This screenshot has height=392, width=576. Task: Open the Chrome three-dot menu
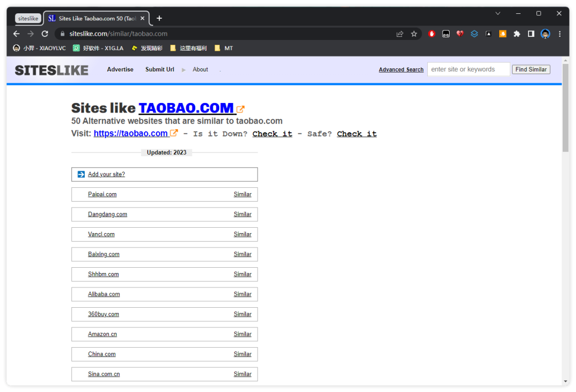[560, 34]
